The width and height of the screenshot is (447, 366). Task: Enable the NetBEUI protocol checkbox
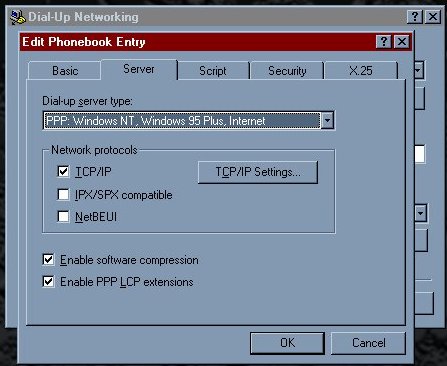[x=63, y=217]
